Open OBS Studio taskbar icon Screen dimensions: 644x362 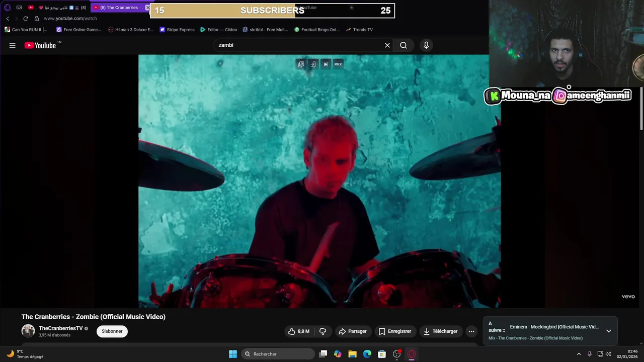click(397, 354)
